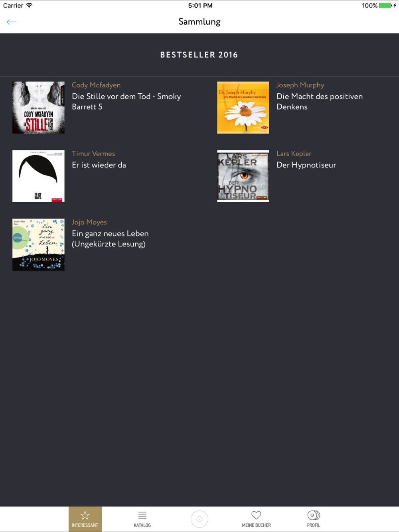Select author Lars Kepler

(294, 154)
